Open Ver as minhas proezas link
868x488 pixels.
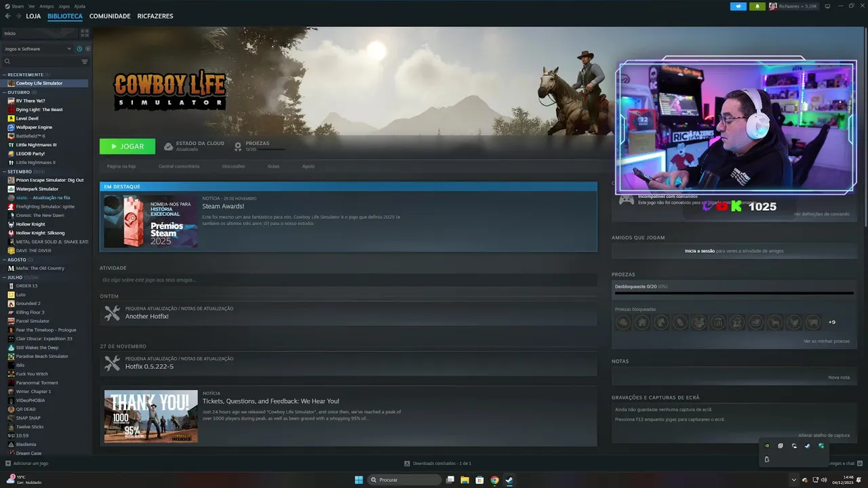coord(827,341)
